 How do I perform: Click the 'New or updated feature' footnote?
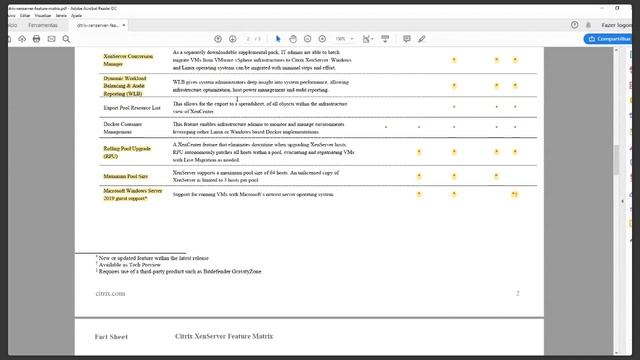click(x=153, y=258)
